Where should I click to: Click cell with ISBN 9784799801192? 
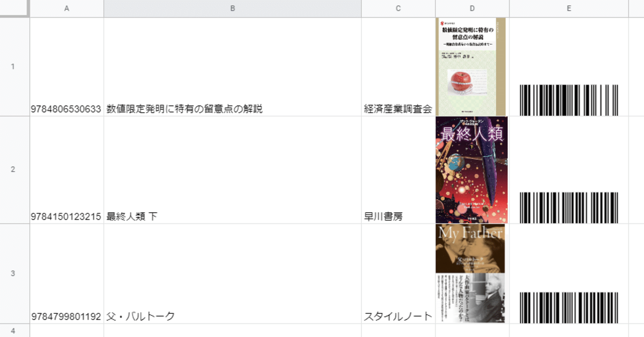point(67,273)
